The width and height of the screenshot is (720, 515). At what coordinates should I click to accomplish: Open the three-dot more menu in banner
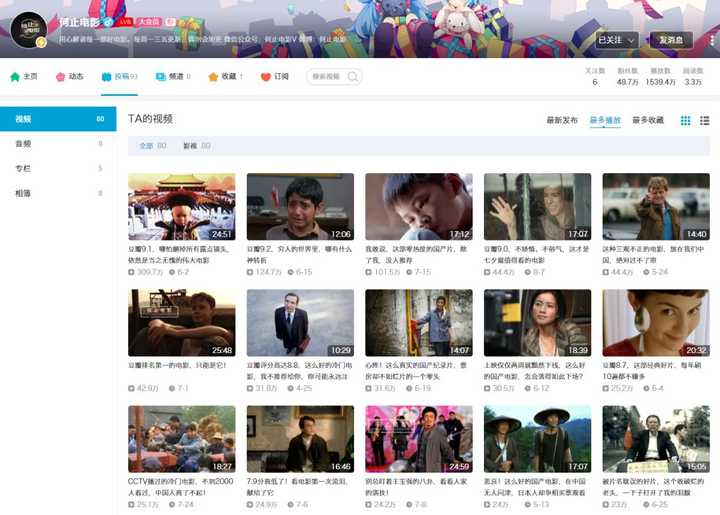(x=712, y=40)
